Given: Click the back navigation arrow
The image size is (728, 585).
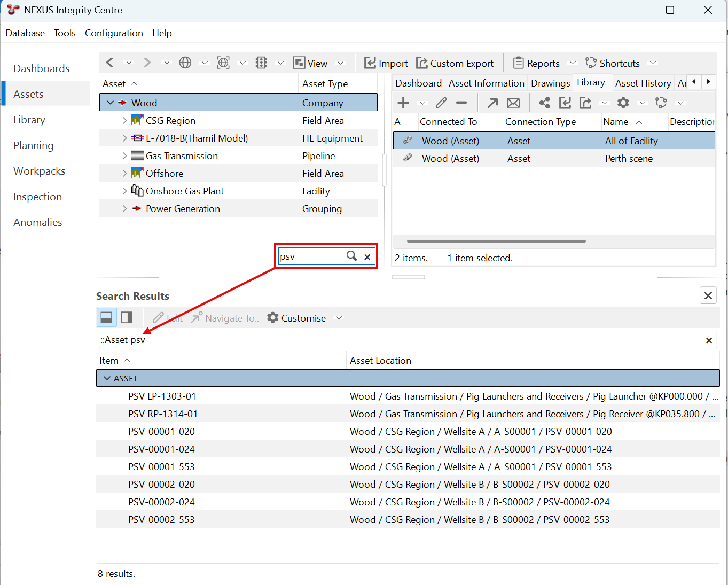Looking at the screenshot, I should [x=109, y=63].
